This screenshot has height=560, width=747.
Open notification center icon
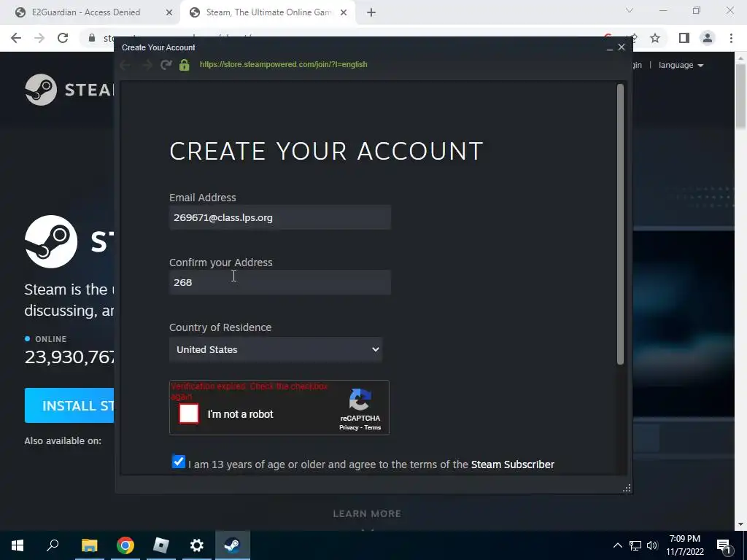(724, 546)
